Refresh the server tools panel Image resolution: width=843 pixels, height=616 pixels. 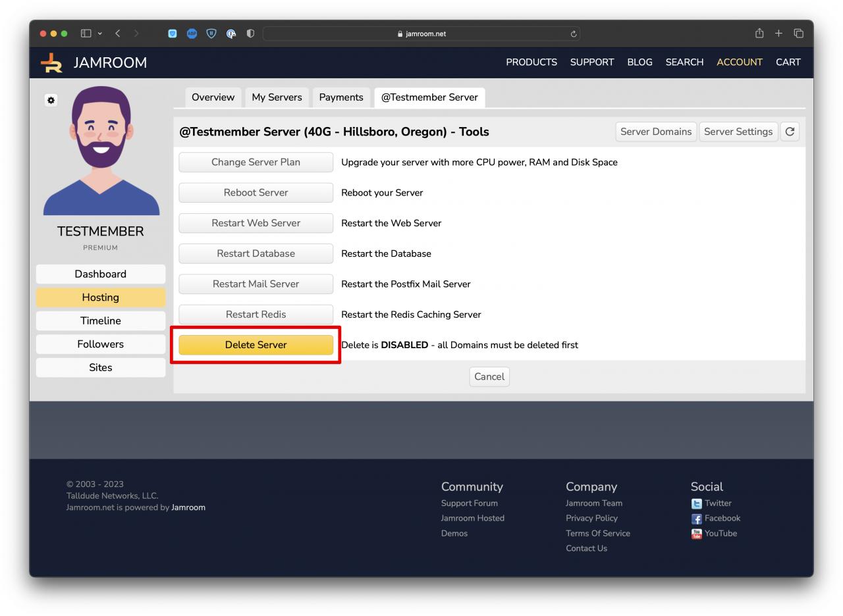[x=790, y=132]
